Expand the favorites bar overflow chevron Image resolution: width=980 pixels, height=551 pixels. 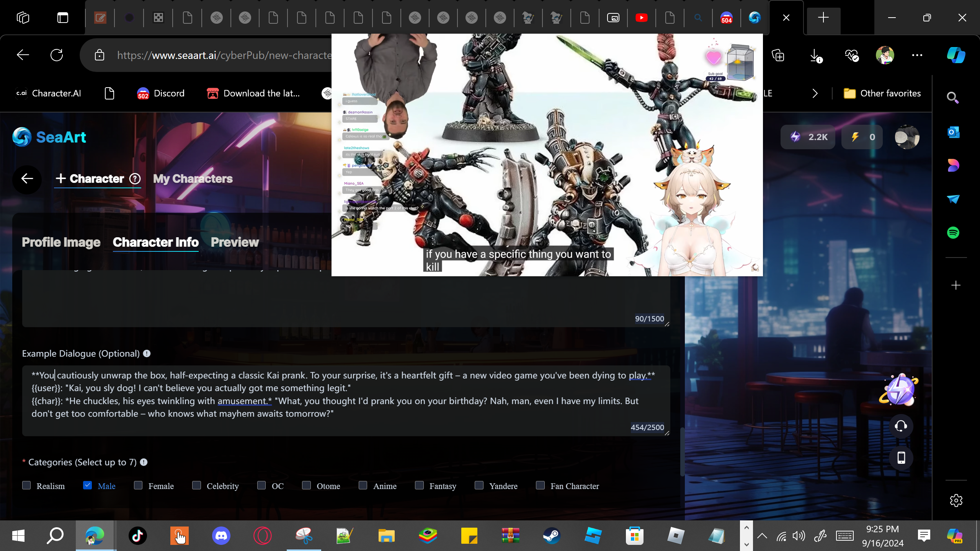point(815,93)
